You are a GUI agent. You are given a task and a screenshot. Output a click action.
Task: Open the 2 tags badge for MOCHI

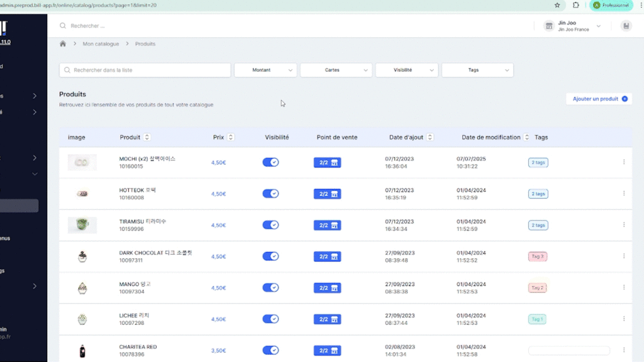(538, 162)
